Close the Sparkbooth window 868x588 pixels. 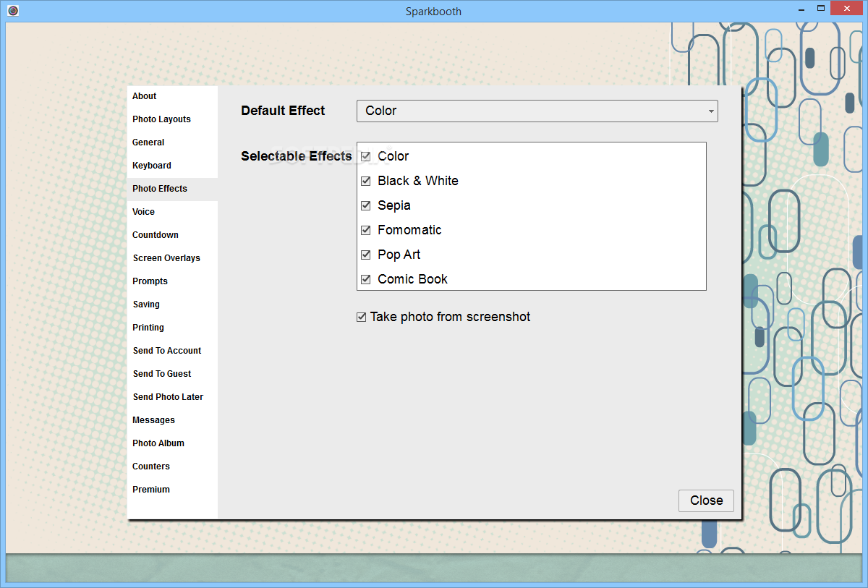tap(846, 9)
